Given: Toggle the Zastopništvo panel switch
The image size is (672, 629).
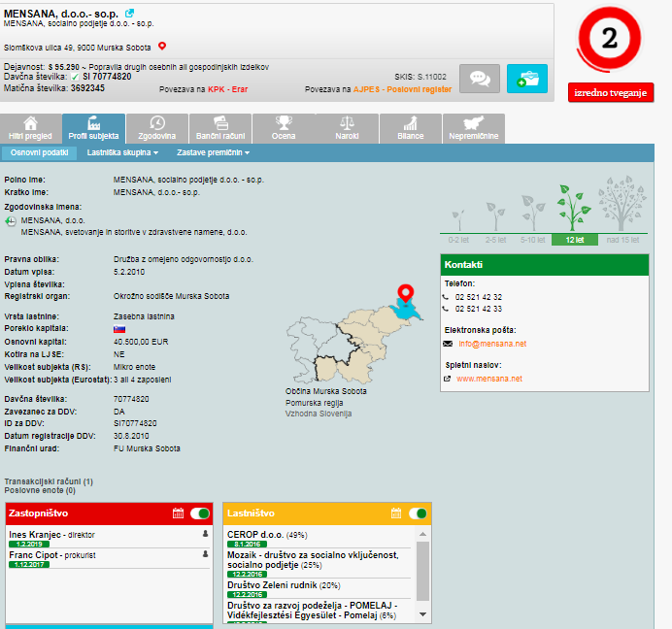Looking at the screenshot, I should [200, 513].
